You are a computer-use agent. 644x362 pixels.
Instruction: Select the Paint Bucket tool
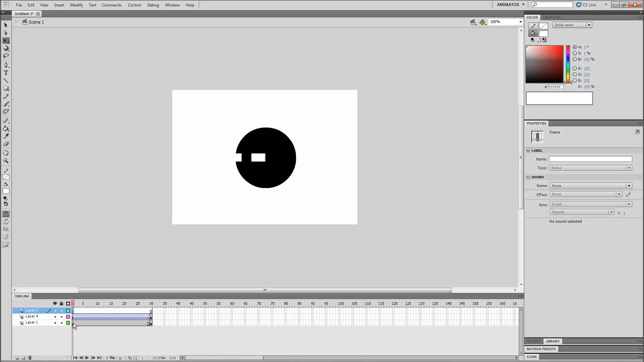tap(6, 129)
